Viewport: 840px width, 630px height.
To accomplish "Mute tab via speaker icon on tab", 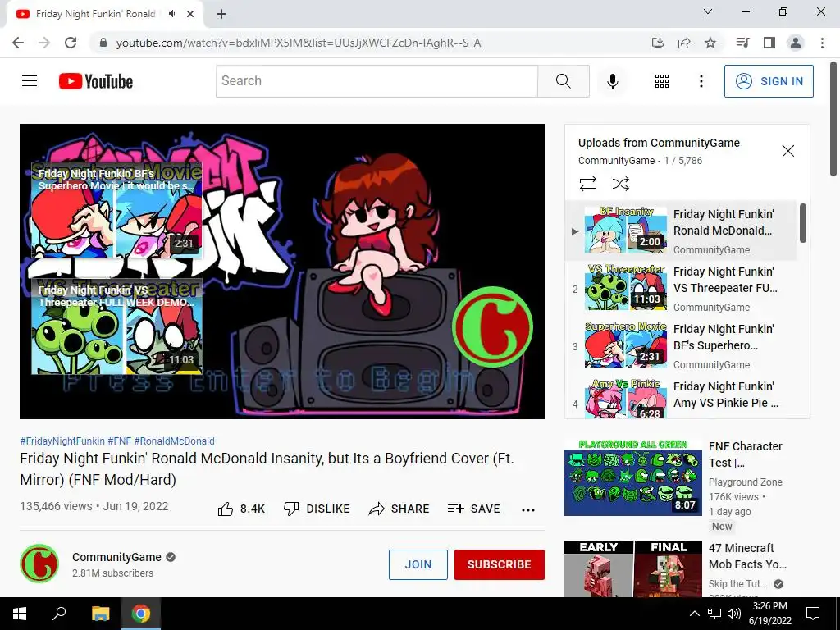I will point(172,14).
